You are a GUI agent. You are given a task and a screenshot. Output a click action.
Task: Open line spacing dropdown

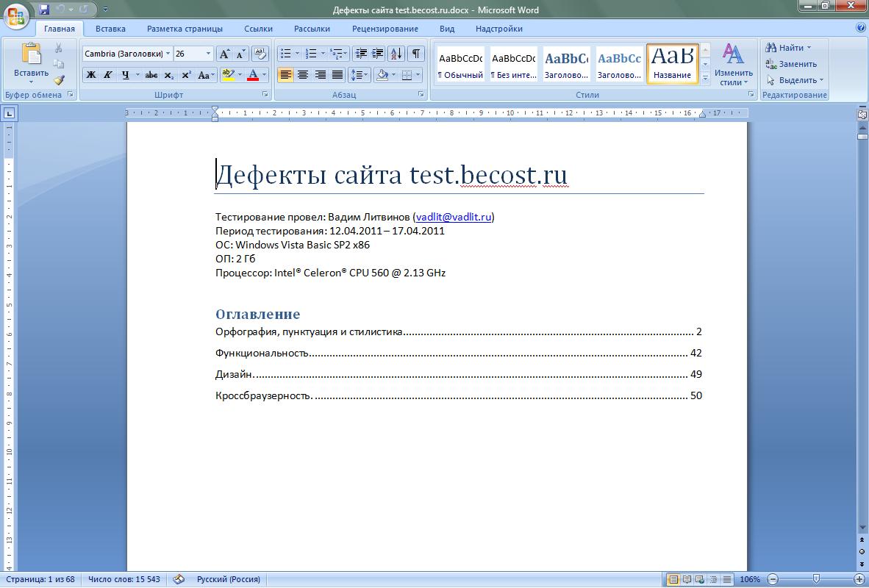(x=360, y=75)
